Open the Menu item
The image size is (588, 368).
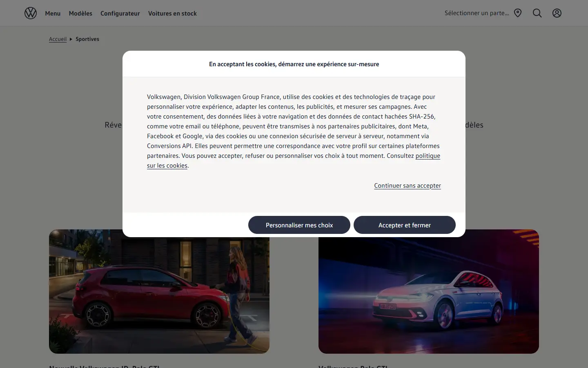click(x=53, y=13)
